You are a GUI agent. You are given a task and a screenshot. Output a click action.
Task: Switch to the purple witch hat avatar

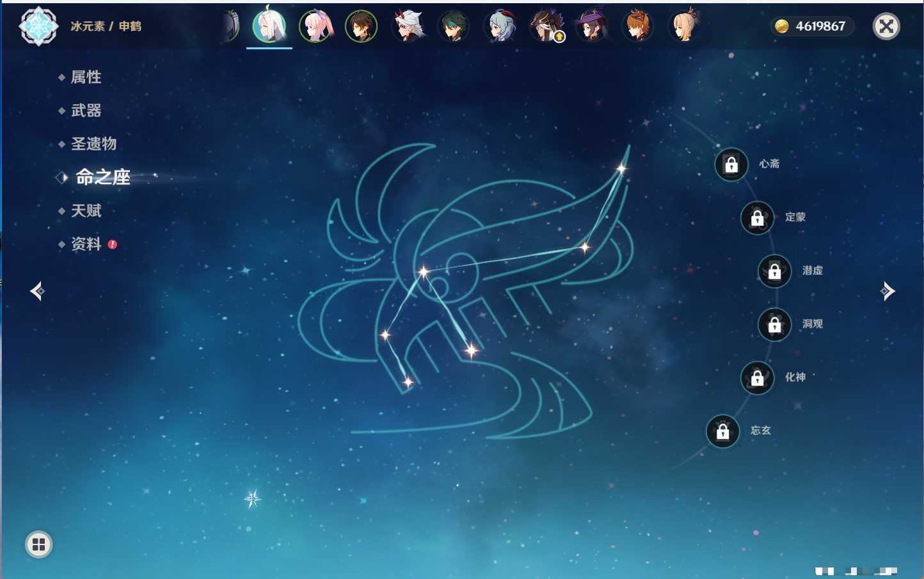[593, 26]
